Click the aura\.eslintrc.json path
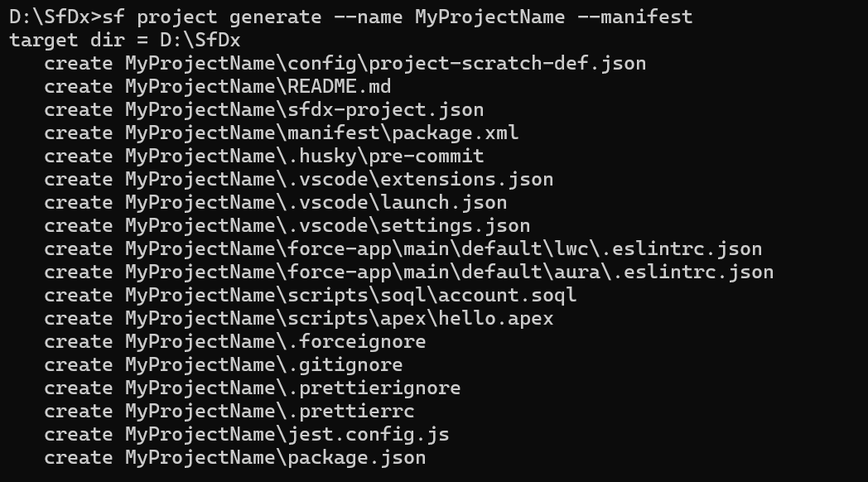Image resolution: width=868 pixels, height=482 pixels. pyautogui.click(x=449, y=272)
